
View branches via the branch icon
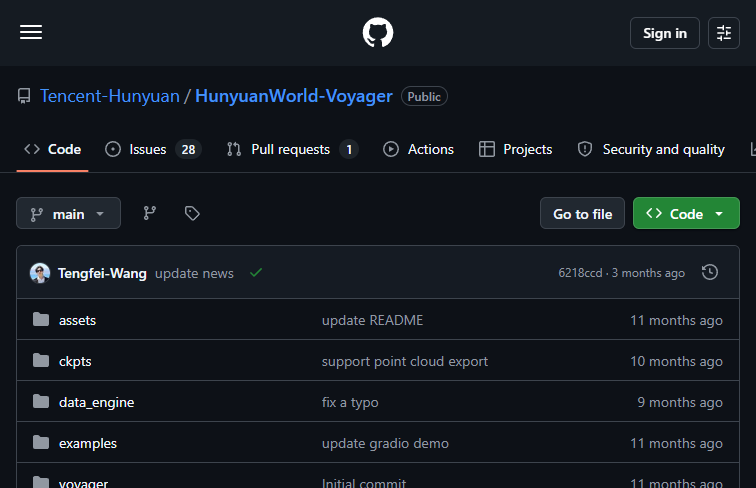[x=149, y=213]
